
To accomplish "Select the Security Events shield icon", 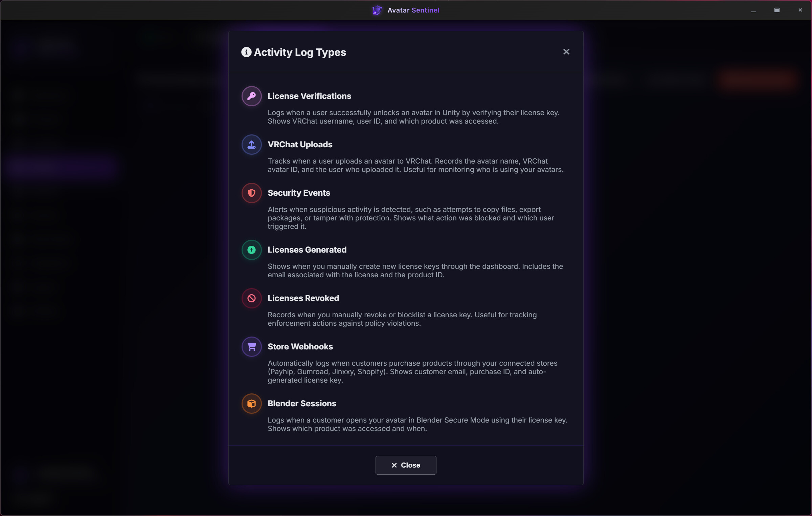I will [x=251, y=193].
